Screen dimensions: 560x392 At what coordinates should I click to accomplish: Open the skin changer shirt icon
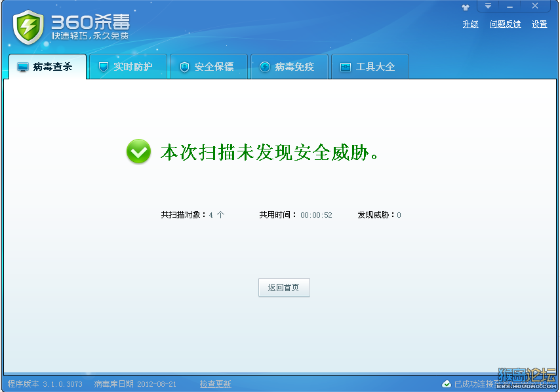click(x=465, y=7)
